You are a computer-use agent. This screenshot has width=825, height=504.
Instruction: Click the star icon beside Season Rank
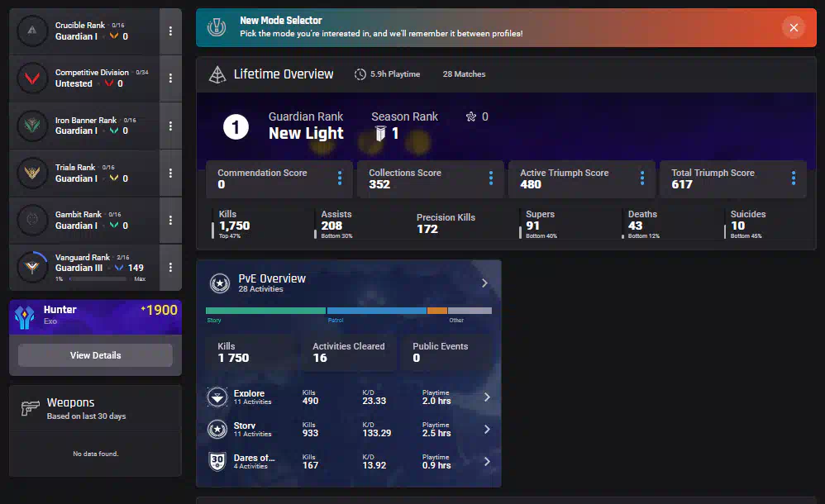471,116
